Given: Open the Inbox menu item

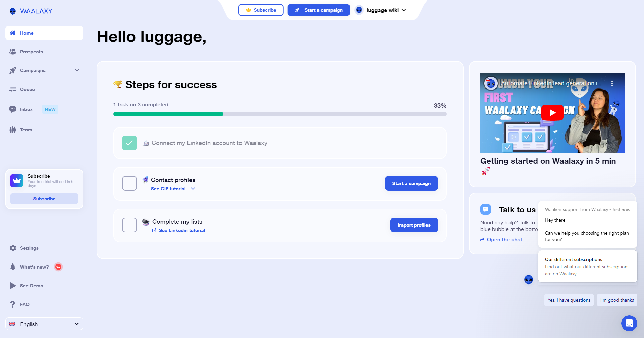Looking at the screenshot, I should coord(44,109).
